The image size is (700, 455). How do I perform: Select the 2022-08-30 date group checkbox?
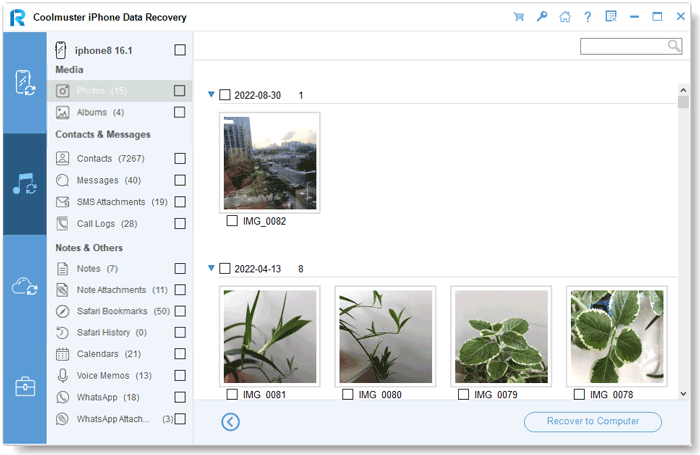225,95
